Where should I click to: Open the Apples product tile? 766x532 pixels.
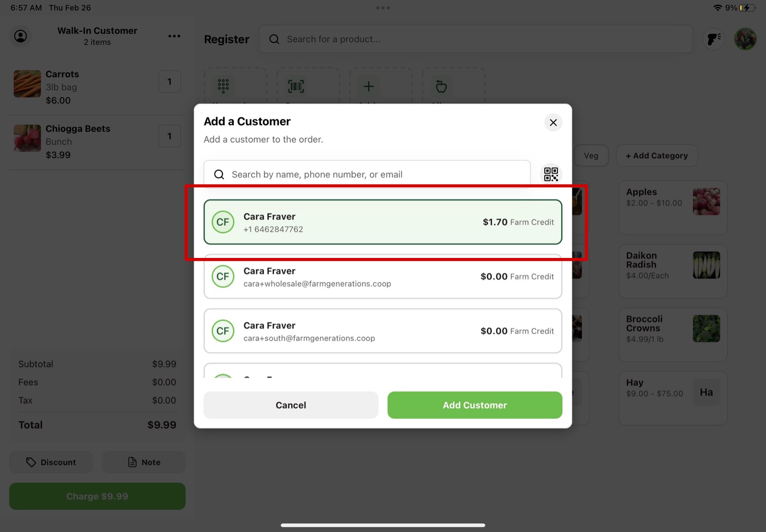[x=672, y=207]
